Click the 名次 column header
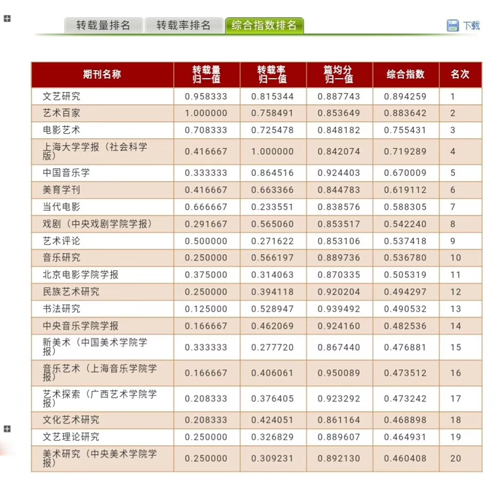Screen dimensions: 500x486 point(460,74)
